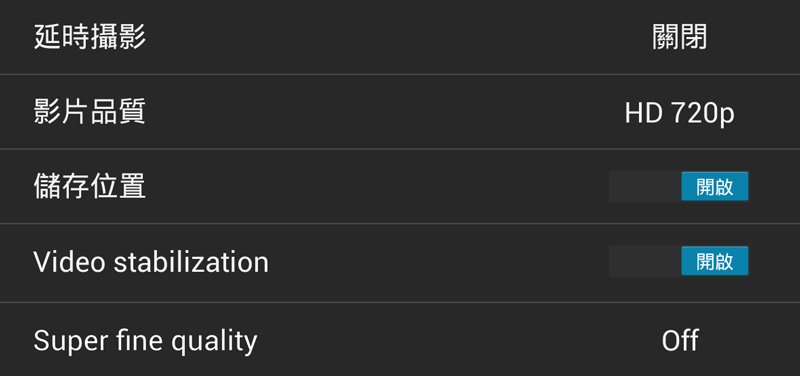Screen dimensions: 800x376
Task: Select the 影片品質 setting label
Action: (90, 112)
